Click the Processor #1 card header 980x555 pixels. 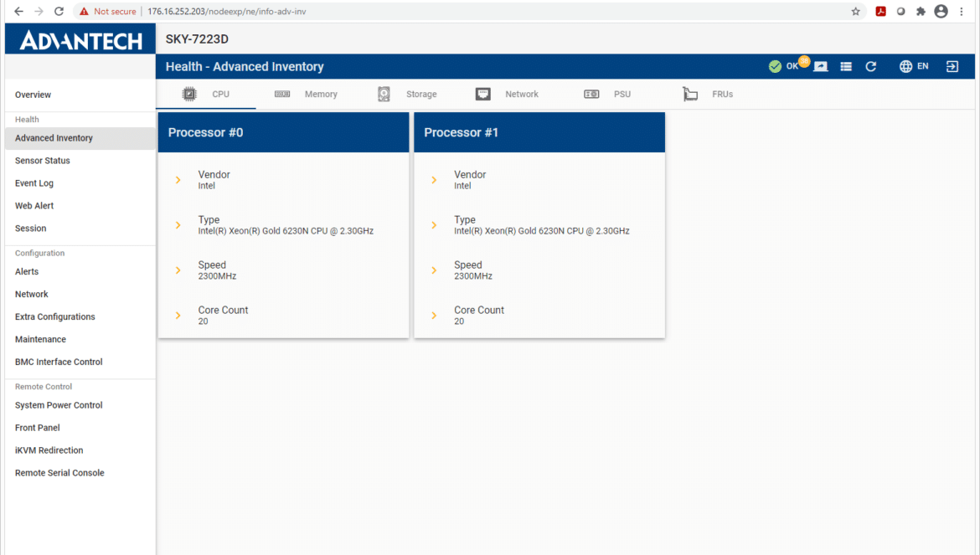(539, 132)
